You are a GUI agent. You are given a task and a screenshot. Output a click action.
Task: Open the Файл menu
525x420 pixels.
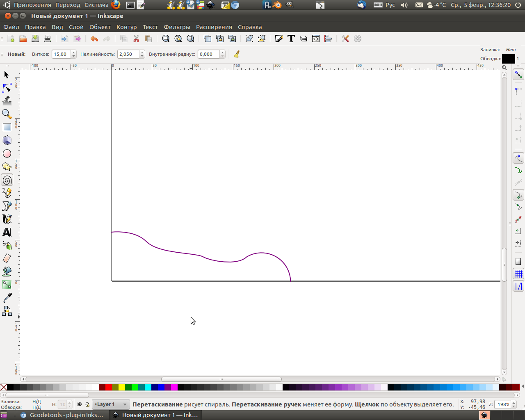(x=11, y=27)
